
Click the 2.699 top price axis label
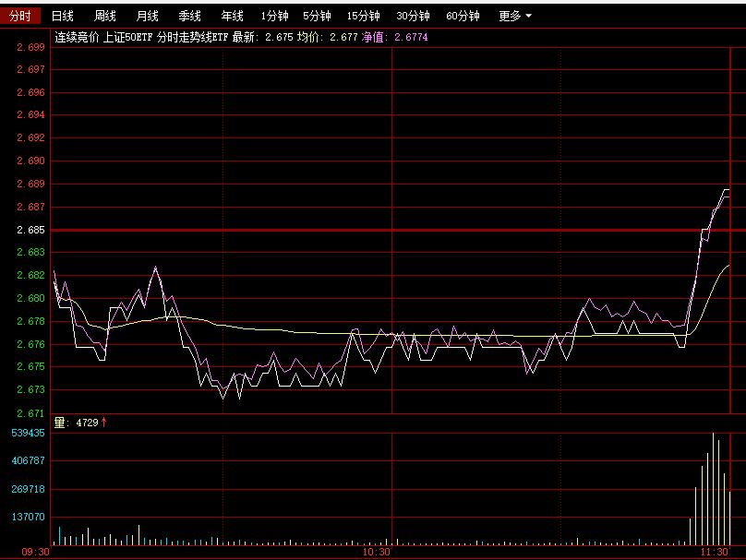(30, 47)
